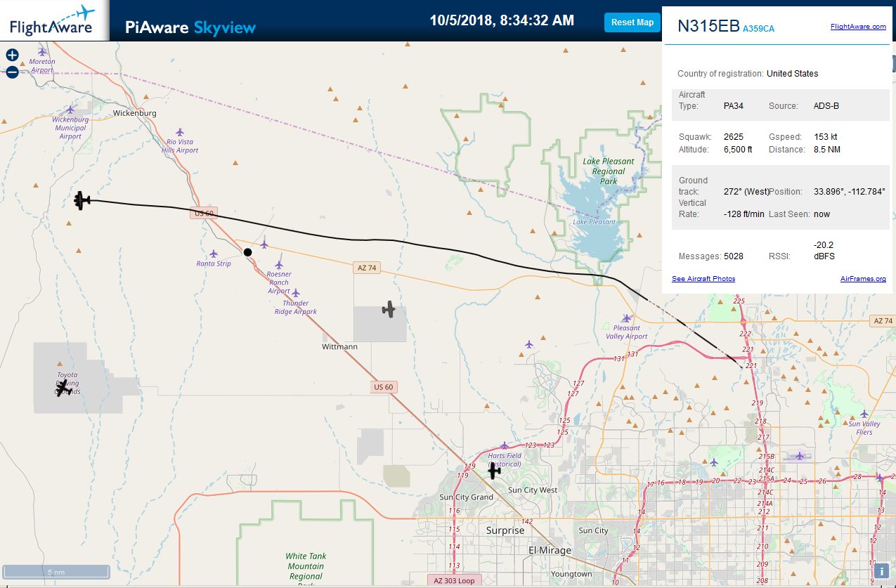Viewport: 896px width, 588px height.
Task: Zoom out on the map
Action: click(12, 72)
